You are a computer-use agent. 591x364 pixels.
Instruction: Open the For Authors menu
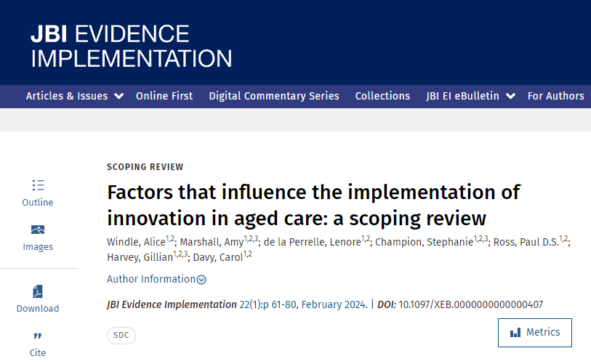point(556,96)
